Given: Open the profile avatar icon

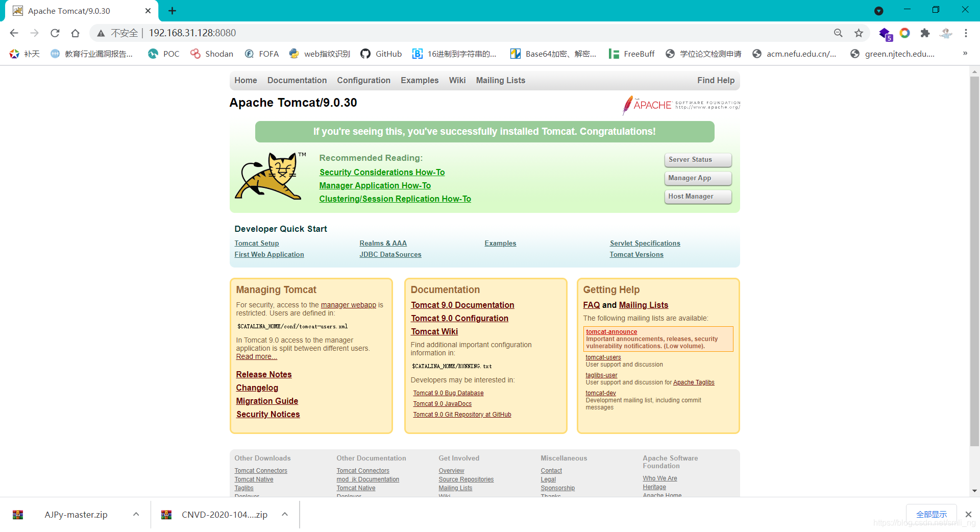Looking at the screenshot, I should coord(946,33).
